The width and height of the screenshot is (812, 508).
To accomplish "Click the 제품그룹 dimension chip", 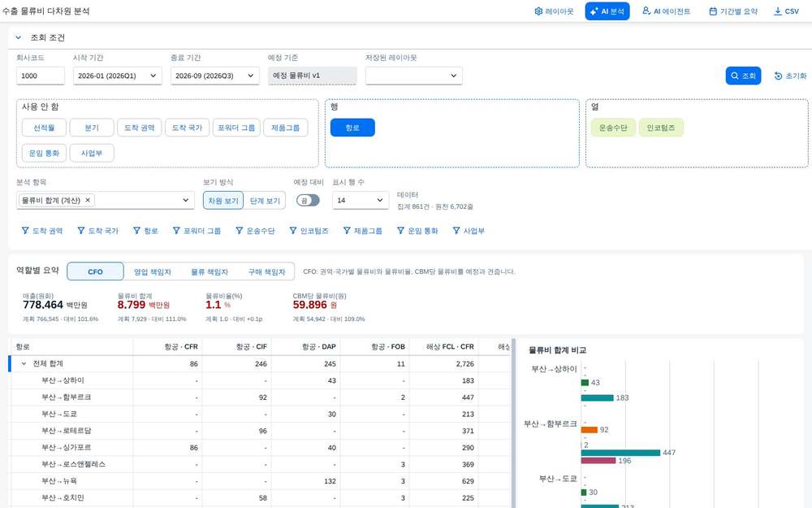I will 285,128.
